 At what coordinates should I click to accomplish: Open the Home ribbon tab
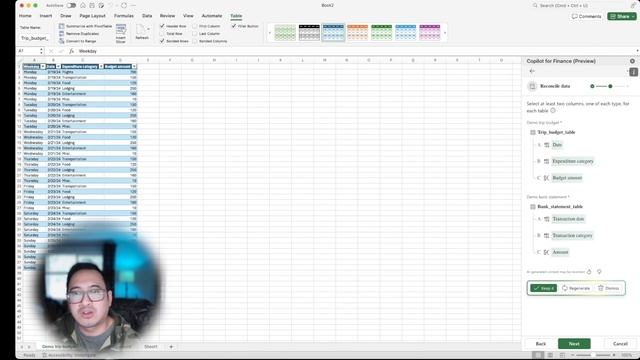(x=25, y=16)
